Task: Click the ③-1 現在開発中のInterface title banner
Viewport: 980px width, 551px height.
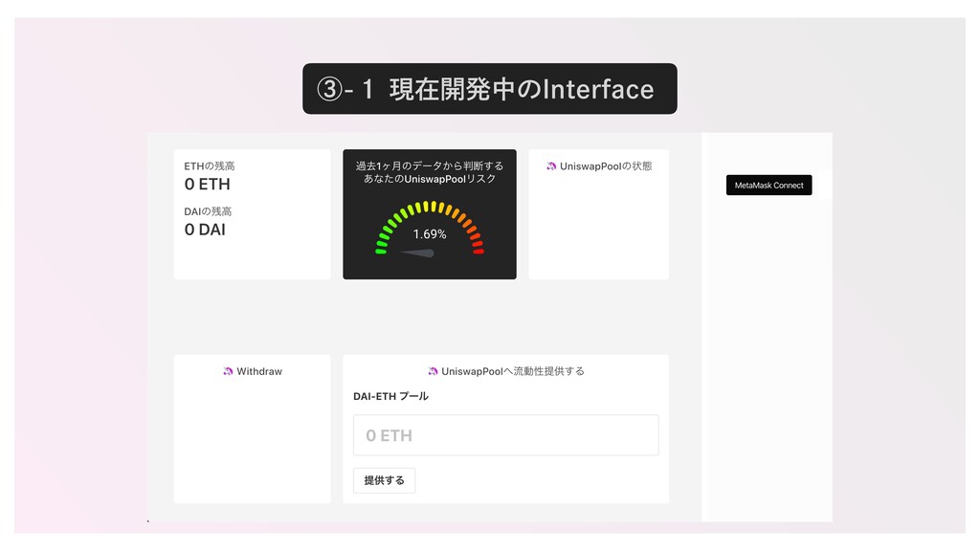Action: 489,89
